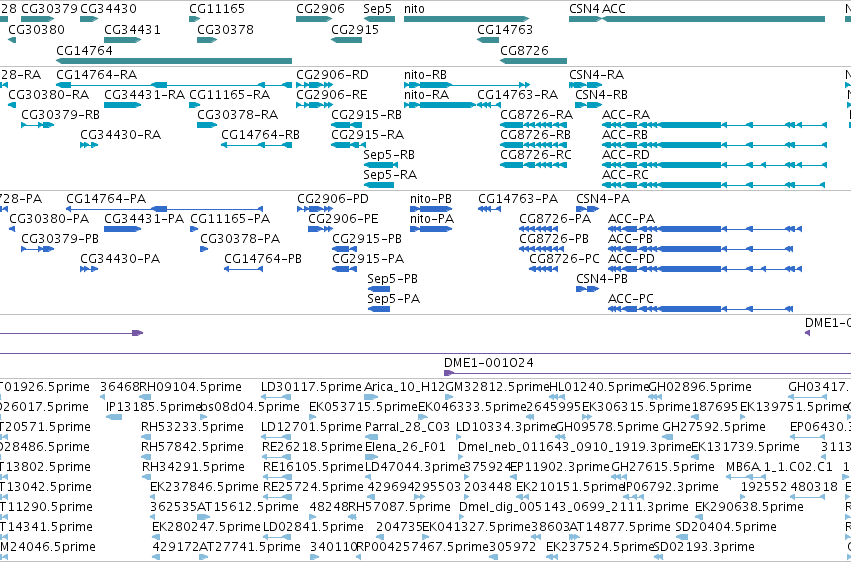Click the Sep5 gene label
This screenshot has width=851, height=562.
coord(377,9)
